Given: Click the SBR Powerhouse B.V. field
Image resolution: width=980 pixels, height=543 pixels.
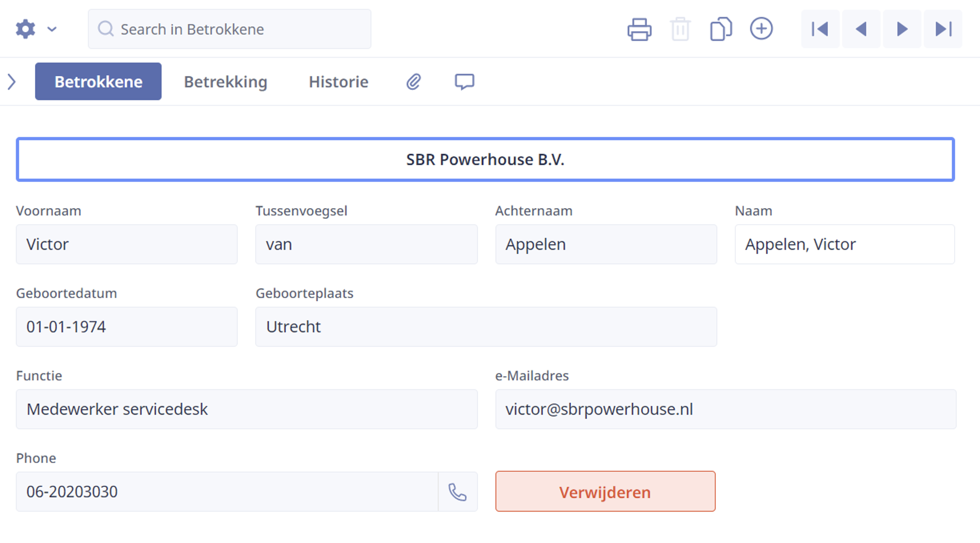Looking at the screenshot, I should point(485,160).
